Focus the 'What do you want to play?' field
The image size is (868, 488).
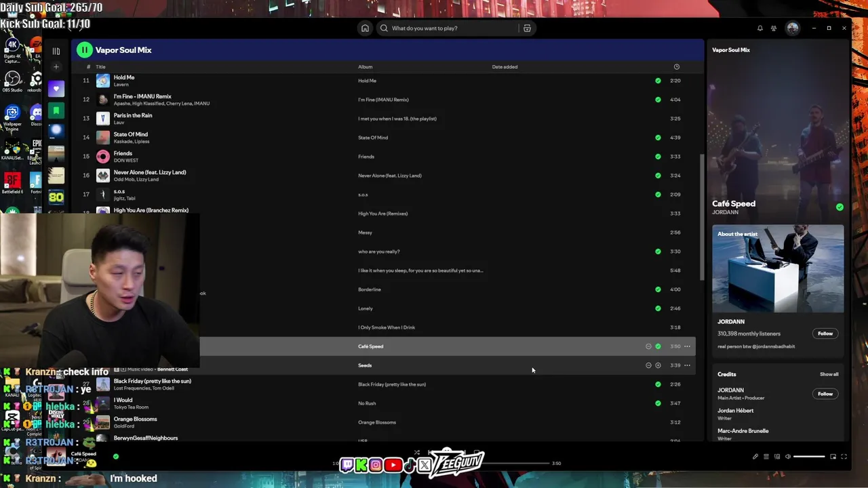click(448, 28)
